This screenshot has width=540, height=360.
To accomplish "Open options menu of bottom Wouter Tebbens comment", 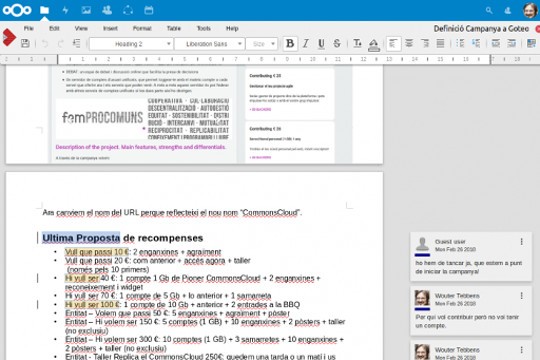I will (522, 350).
